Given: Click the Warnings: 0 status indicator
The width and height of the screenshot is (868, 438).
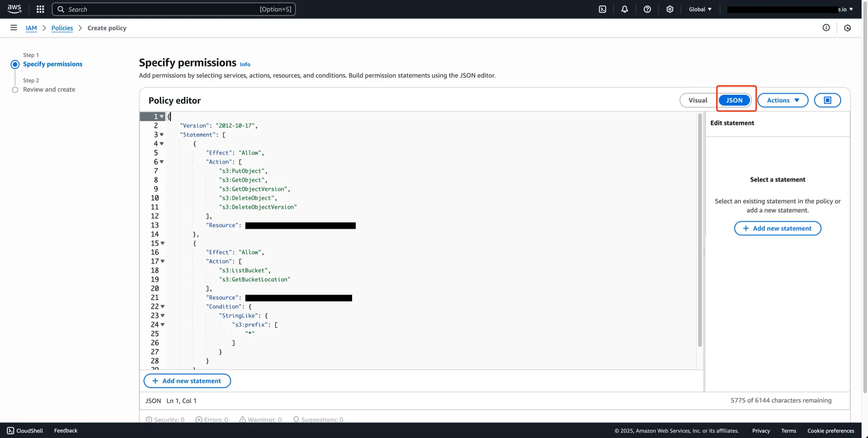Looking at the screenshot, I should point(260,419).
